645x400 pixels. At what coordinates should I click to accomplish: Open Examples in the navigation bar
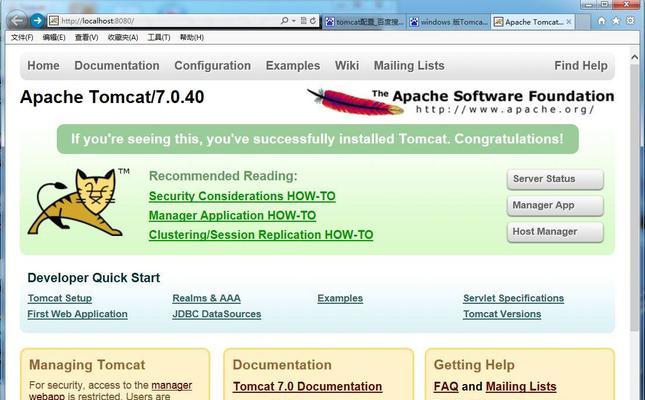click(x=293, y=65)
